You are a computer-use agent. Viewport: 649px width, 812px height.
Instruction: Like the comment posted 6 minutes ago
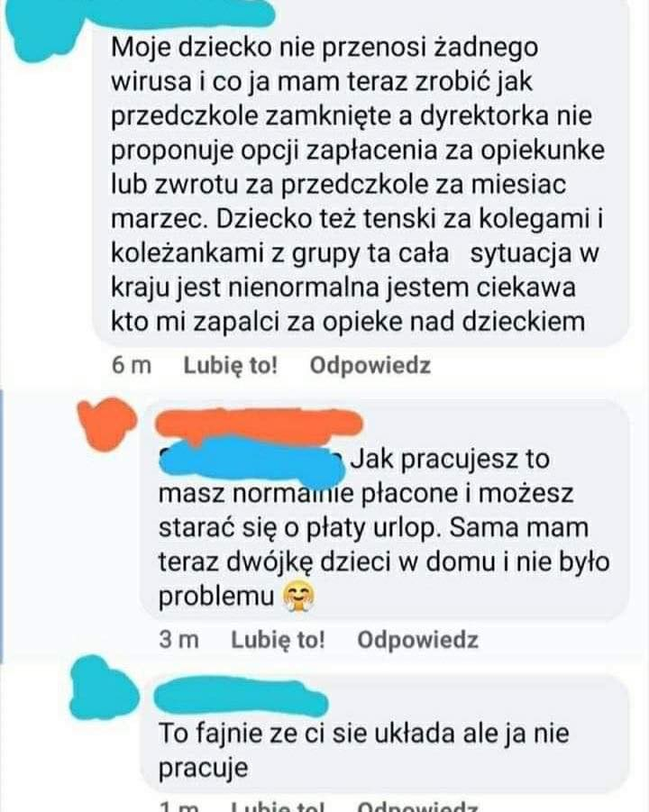(231, 366)
